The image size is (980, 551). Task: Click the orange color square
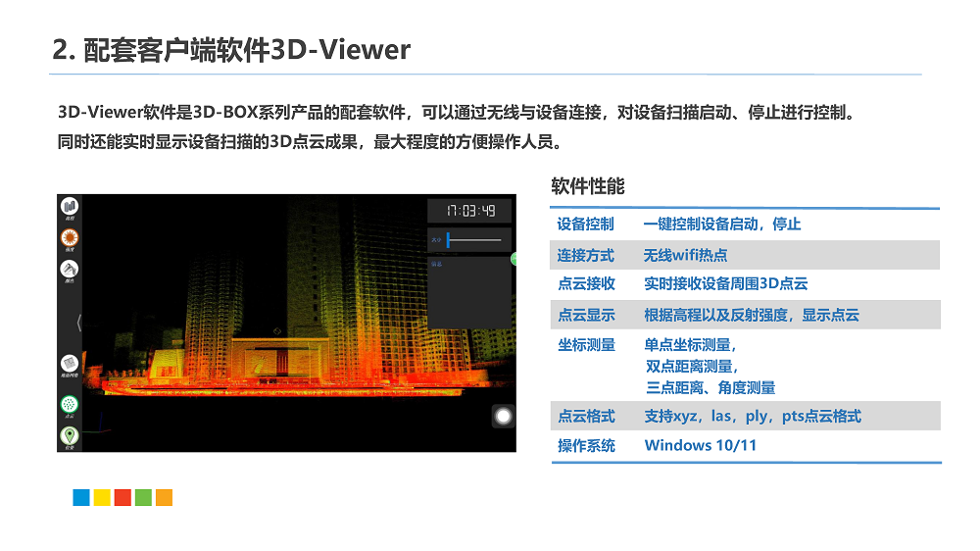click(164, 497)
